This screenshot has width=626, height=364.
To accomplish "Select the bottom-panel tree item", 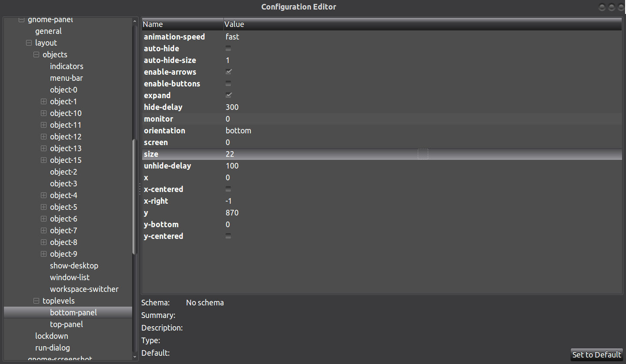I will click(x=68, y=313).
